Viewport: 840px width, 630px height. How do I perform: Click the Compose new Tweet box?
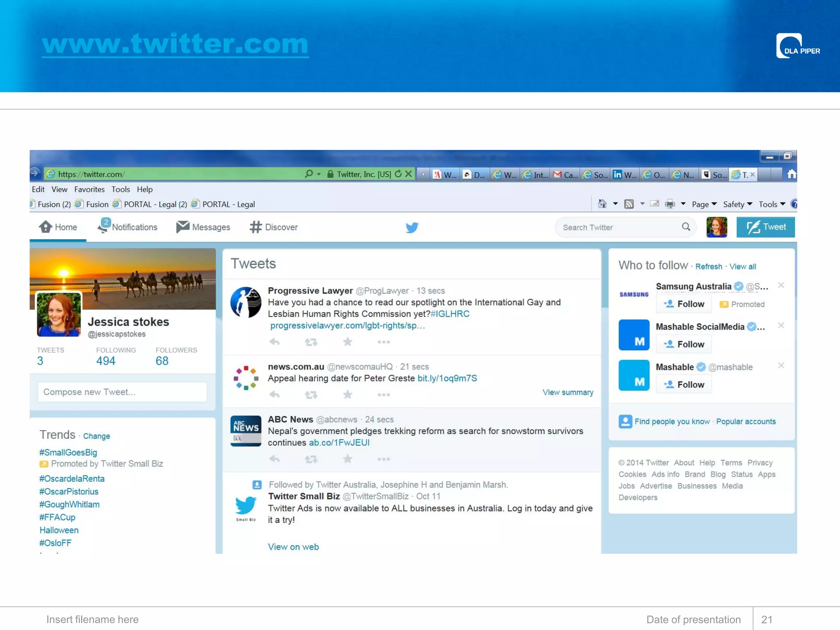[122, 392]
